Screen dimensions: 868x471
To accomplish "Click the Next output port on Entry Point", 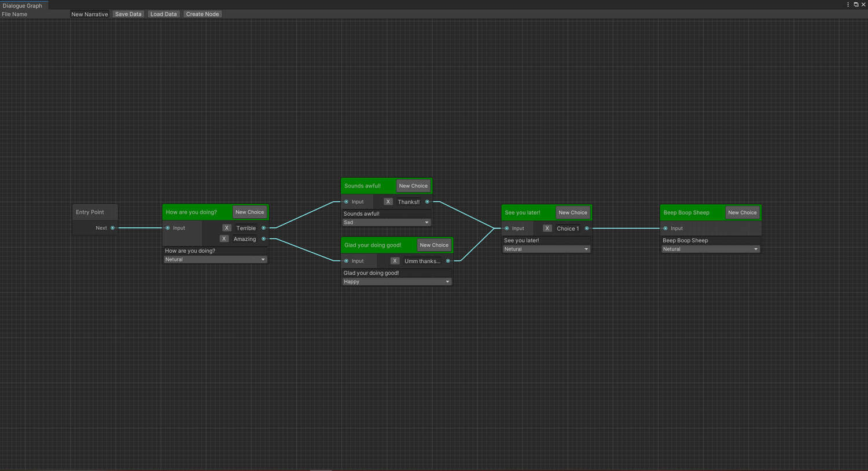I will [113, 228].
